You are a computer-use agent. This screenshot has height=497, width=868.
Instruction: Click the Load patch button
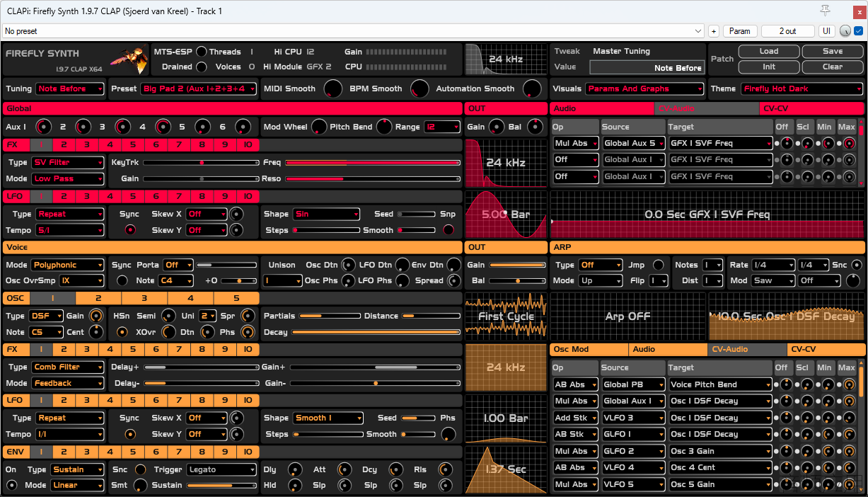(769, 52)
